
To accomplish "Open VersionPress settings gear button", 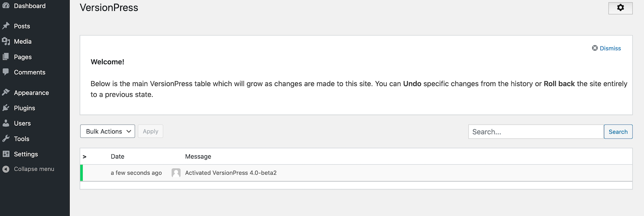I will pyautogui.click(x=620, y=8).
